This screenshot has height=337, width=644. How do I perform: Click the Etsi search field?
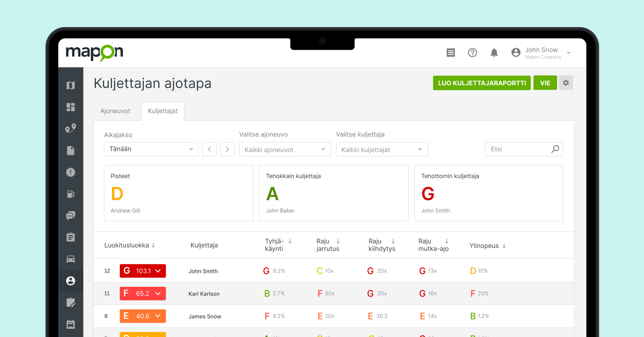[x=519, y=149]
